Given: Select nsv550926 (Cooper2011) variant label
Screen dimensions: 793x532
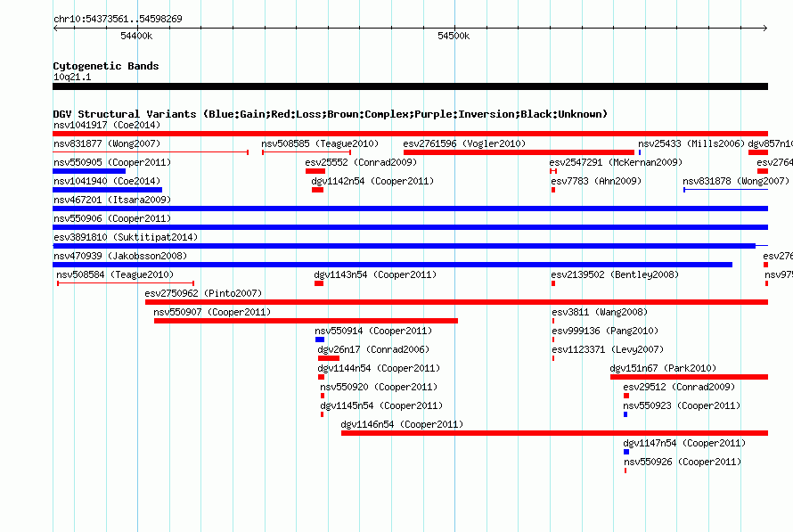Looking at the screenshot, I should (683, 462).
